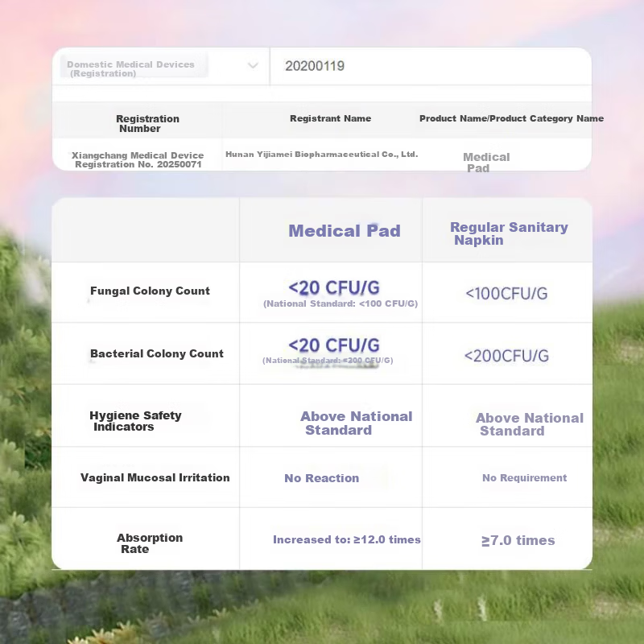Viewport: 644px width, 644px height.
Task: Click the National Standard: <200 CFU/G note
Action: point(328,360)
